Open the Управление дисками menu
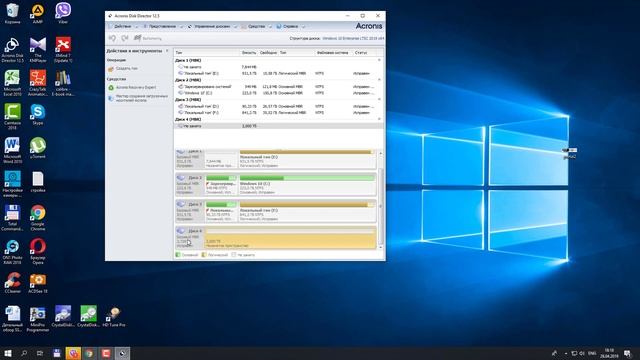Screen dimensions: 640x360 (212, 27)
